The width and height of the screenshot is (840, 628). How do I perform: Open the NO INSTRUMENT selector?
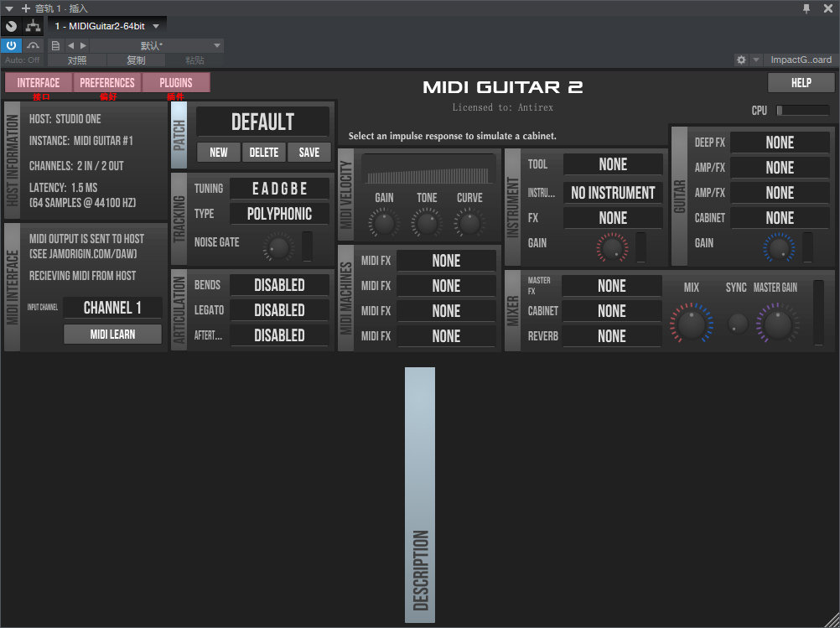(x=613, y=193)
